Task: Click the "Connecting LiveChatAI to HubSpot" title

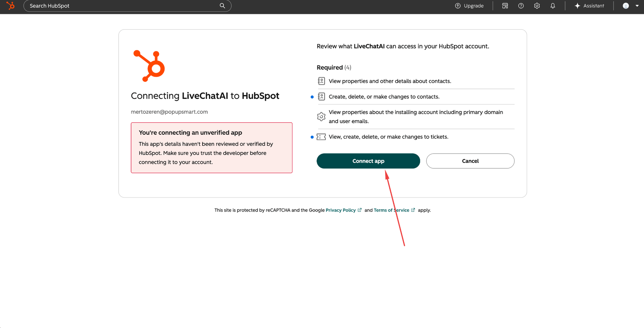Action: [205, 96]
